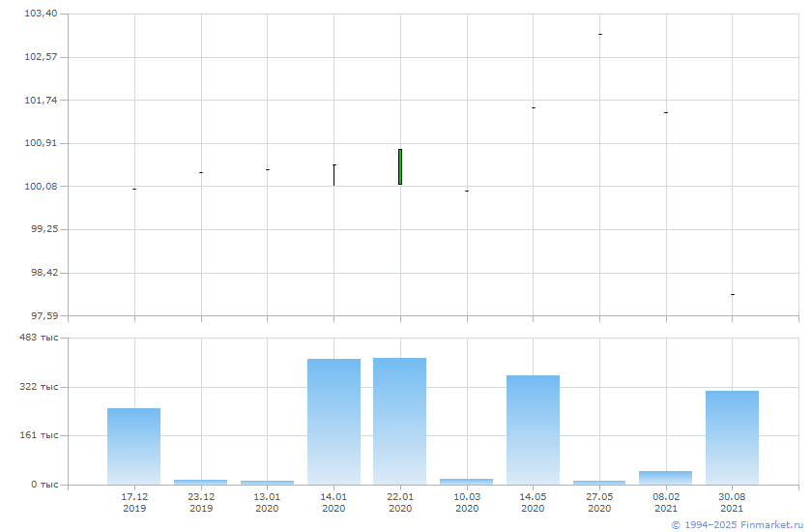Screen dimensions: 812x532
Task: Click the volume bar for 08.02 2021
Action: click(665, 478)
